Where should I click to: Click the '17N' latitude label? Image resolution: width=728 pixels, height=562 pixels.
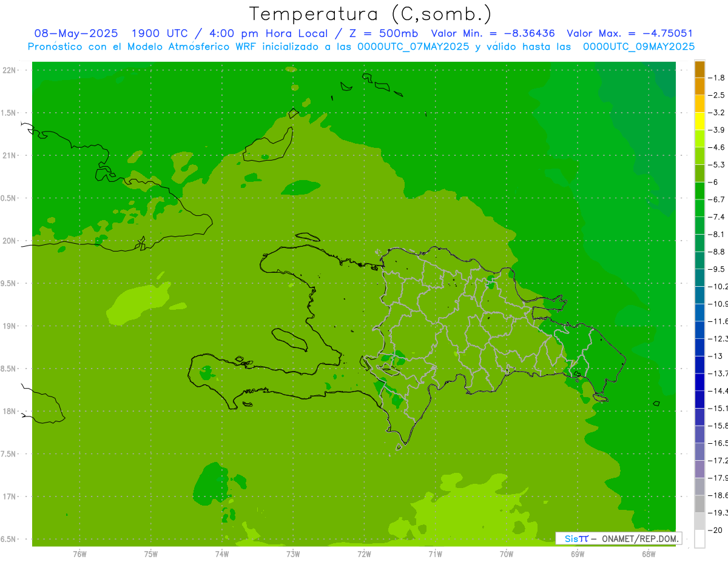pyautogui.click(x=10, y=497)
